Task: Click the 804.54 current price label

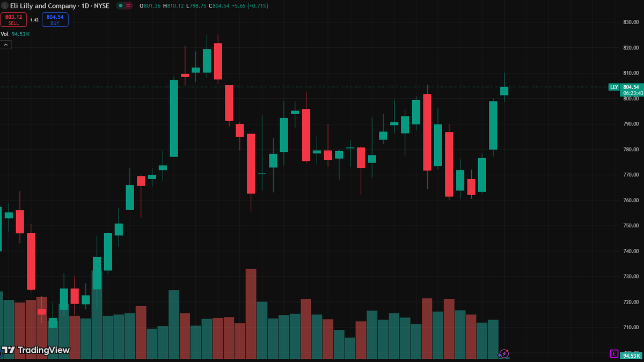Action: click(x=630, y=87)
